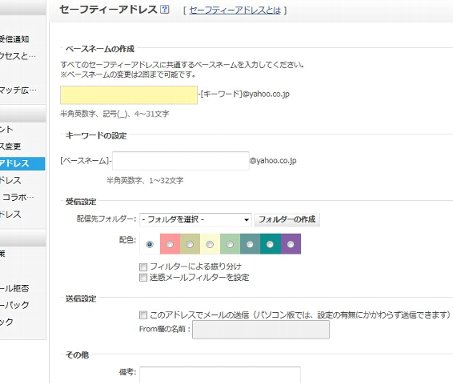Viewport: 453px width, 383px height.
Task: Choose the light green color swatch
Action: 230,244
